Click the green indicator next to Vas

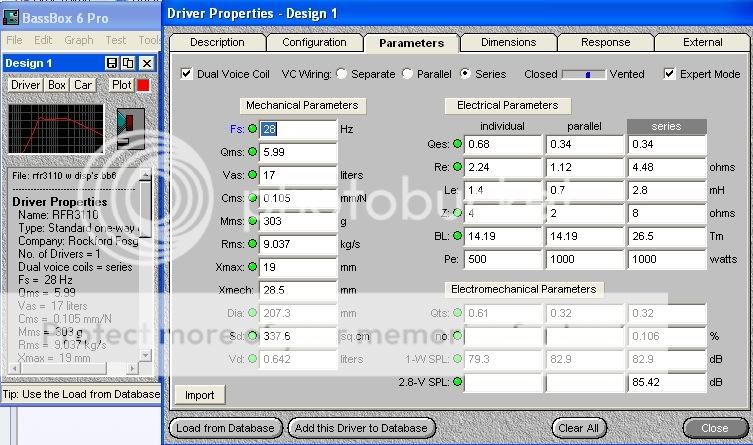[x=252, y=175]
